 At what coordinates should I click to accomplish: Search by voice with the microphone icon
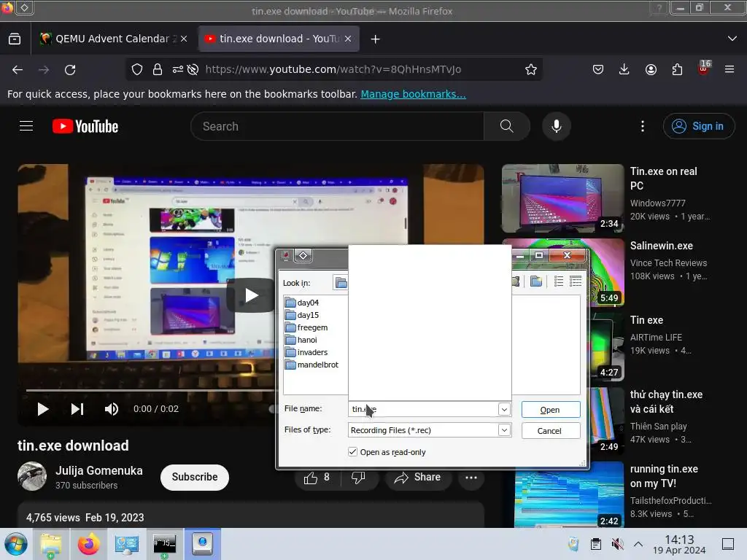pyautogui.click(x=556, y=126)
